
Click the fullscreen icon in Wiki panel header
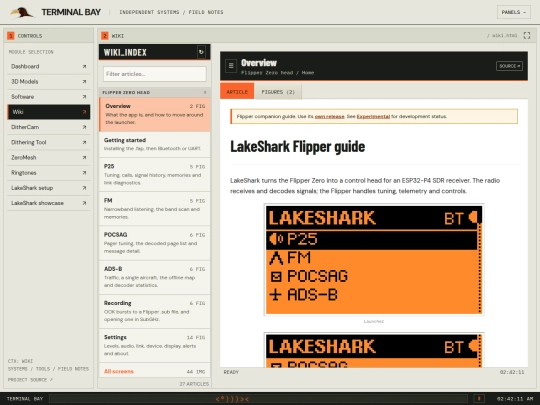[527, 35]
